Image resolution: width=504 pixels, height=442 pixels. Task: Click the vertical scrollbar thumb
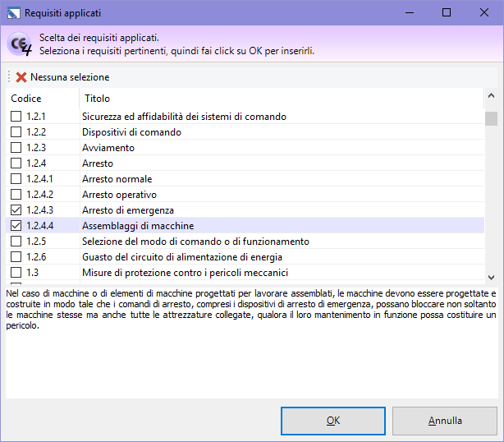pyautogui.click(x=491, y=119)
